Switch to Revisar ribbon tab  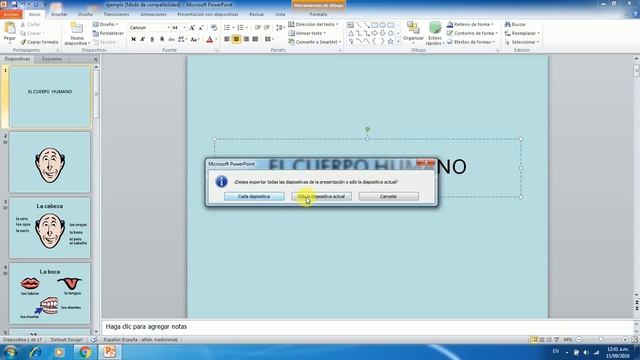tap(256, 14)
